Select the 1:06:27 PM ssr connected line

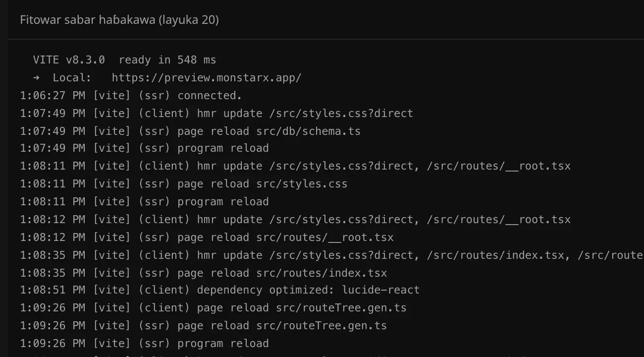point(131,96)
